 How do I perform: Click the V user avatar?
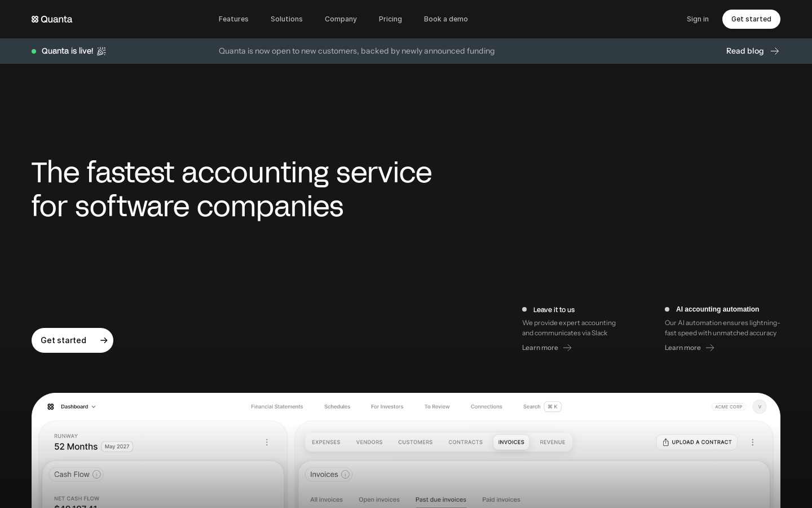point(760,406)
